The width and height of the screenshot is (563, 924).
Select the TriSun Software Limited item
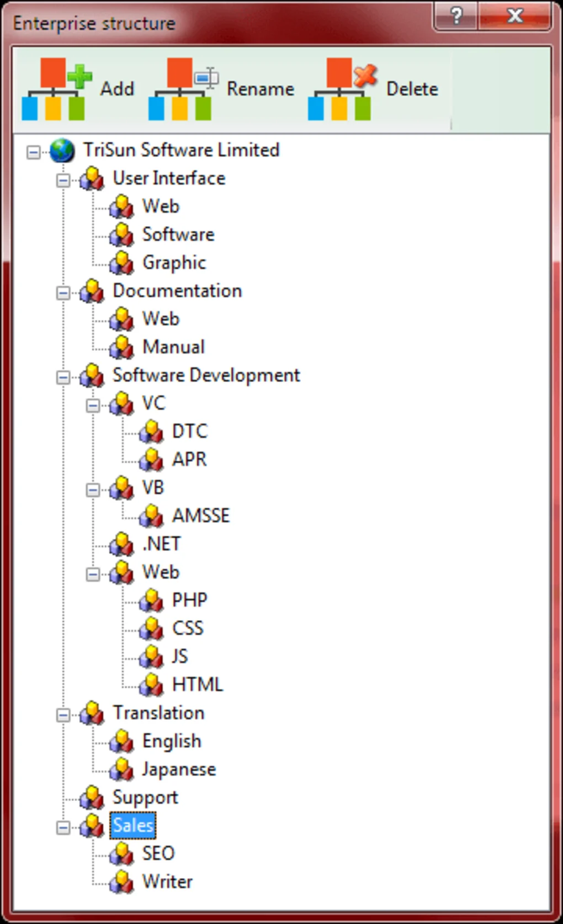181,150
